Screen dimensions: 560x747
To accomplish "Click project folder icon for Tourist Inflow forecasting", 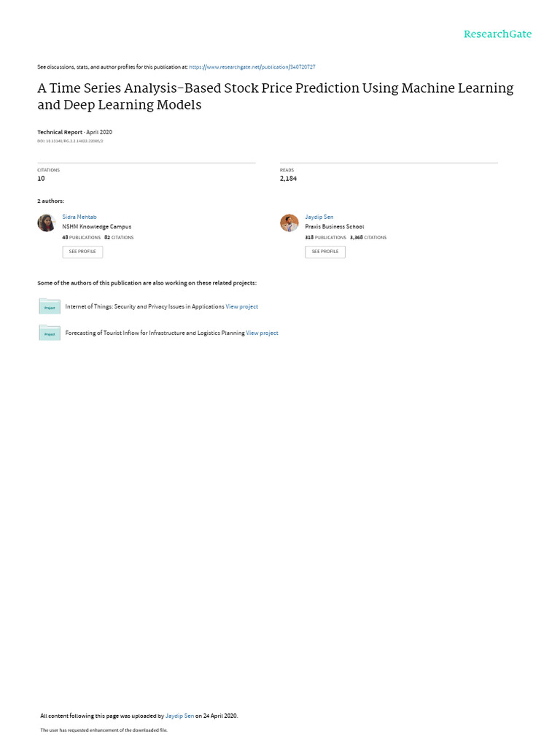I will tap(50, 333).
